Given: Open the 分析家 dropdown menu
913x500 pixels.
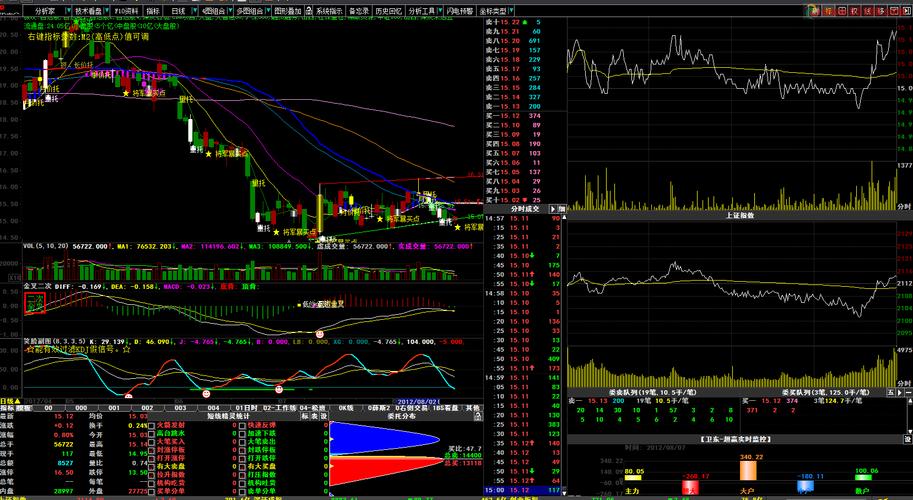Looking at the screenshot, I should click(39, 11).
